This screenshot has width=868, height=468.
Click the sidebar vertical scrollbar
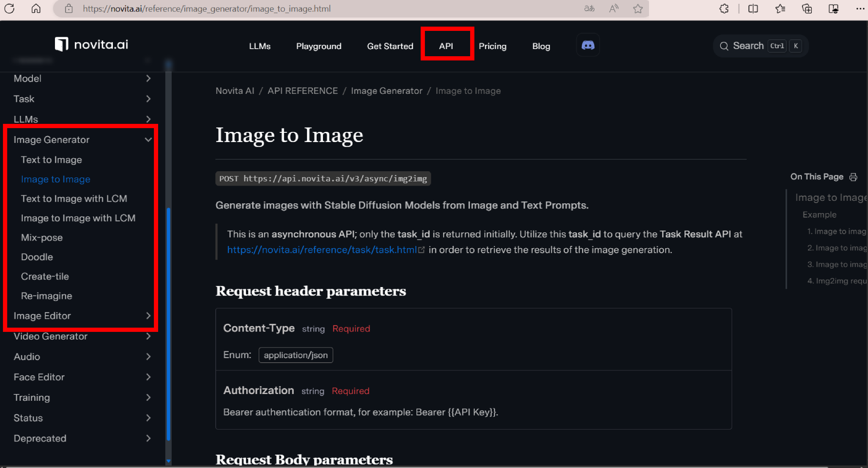coord(168,323)
